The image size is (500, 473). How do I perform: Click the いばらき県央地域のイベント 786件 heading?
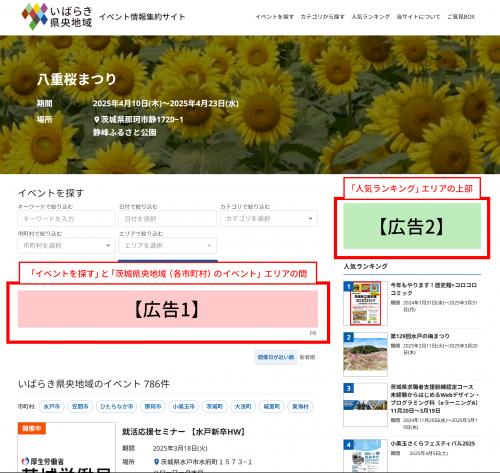[94, 384]
